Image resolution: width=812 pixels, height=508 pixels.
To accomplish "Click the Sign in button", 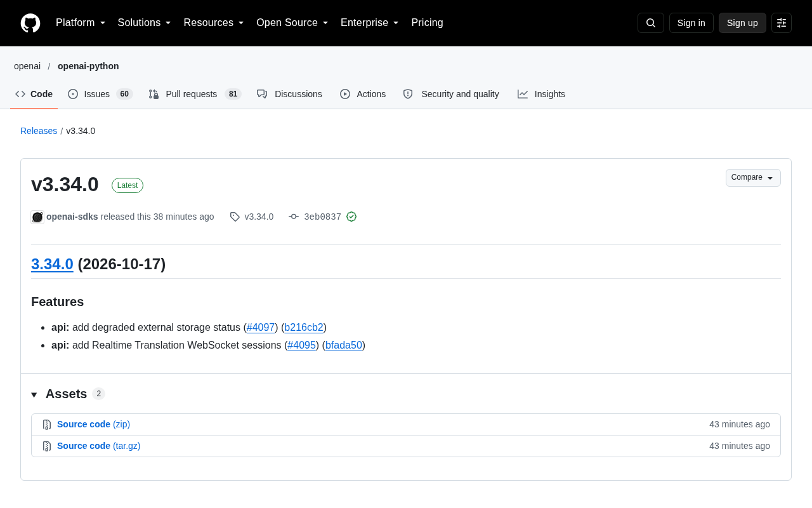I will pyautogui.click(x=691, y=23).
